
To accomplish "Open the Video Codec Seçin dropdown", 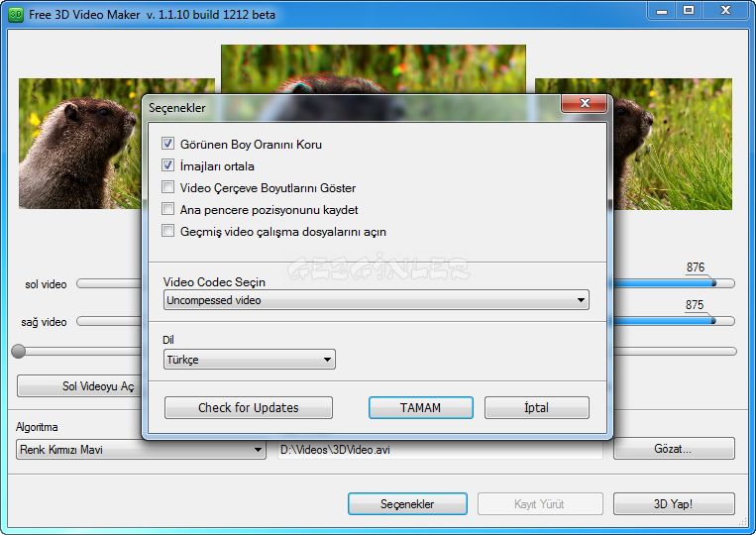I will pyautogui.click(x=377, y=300).
